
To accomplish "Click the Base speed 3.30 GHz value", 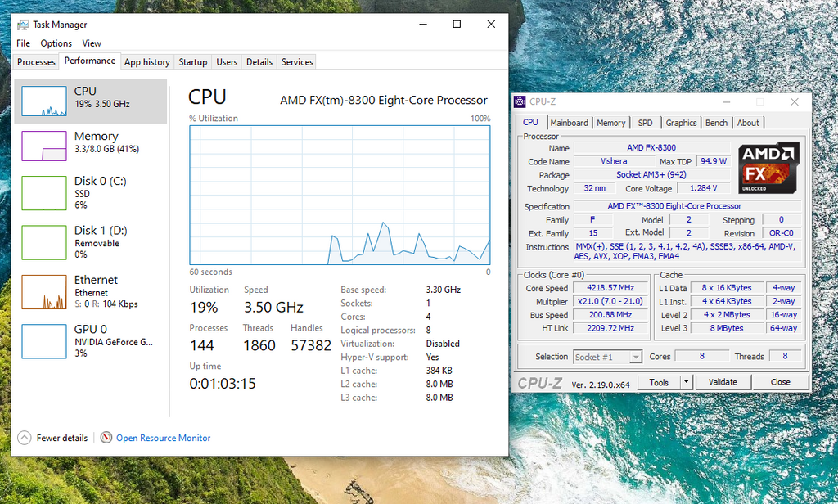I will (443, 290).
